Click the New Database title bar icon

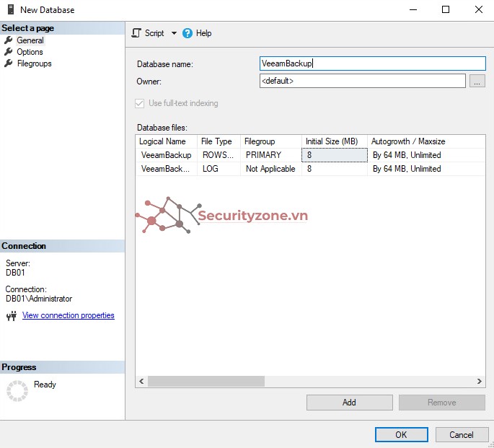11,9
